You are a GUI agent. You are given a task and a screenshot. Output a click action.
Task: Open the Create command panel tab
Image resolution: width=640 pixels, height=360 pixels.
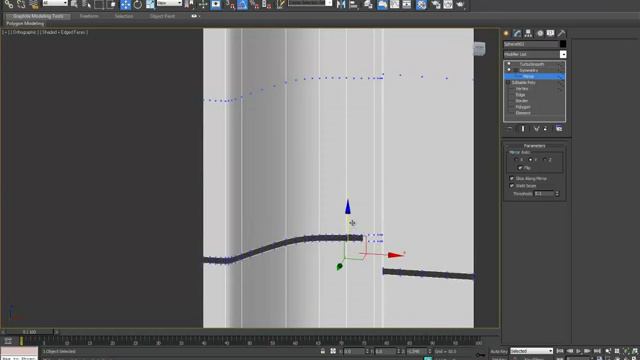click(x=506, y=33)
